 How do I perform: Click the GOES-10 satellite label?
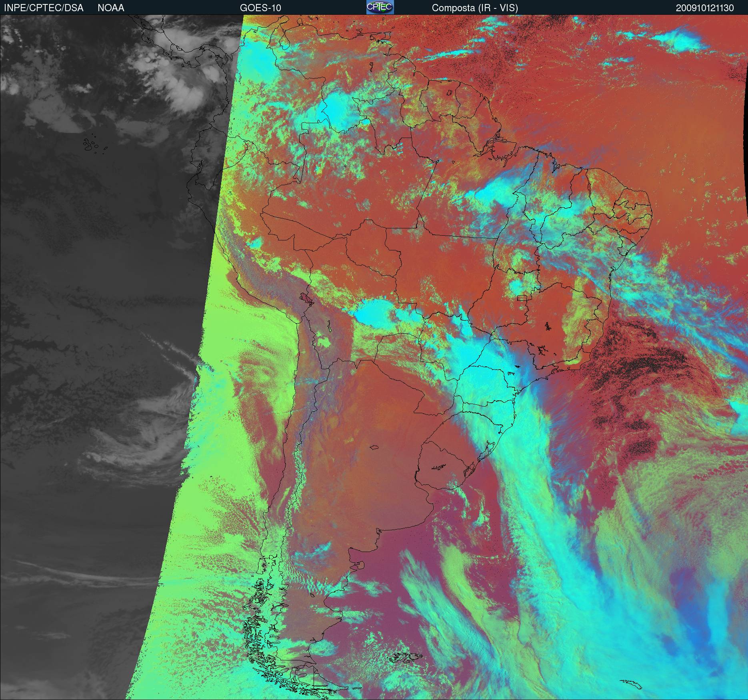tap(260, 8)
